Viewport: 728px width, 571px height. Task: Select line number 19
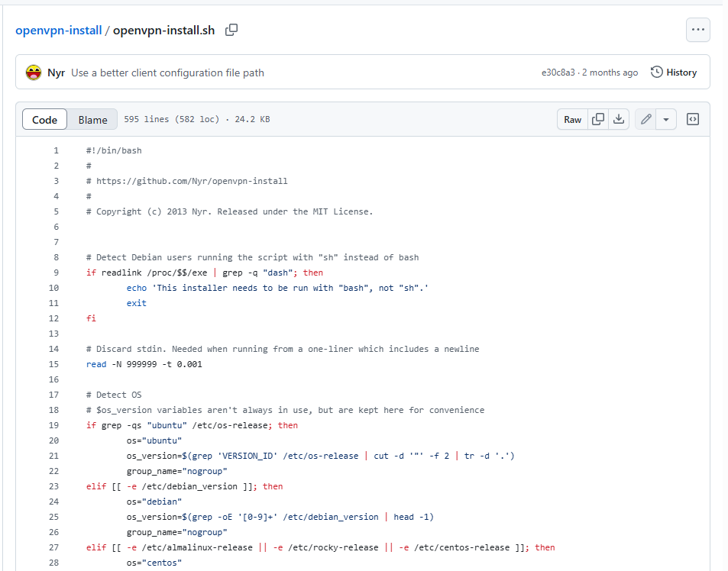tap(54, 425)
